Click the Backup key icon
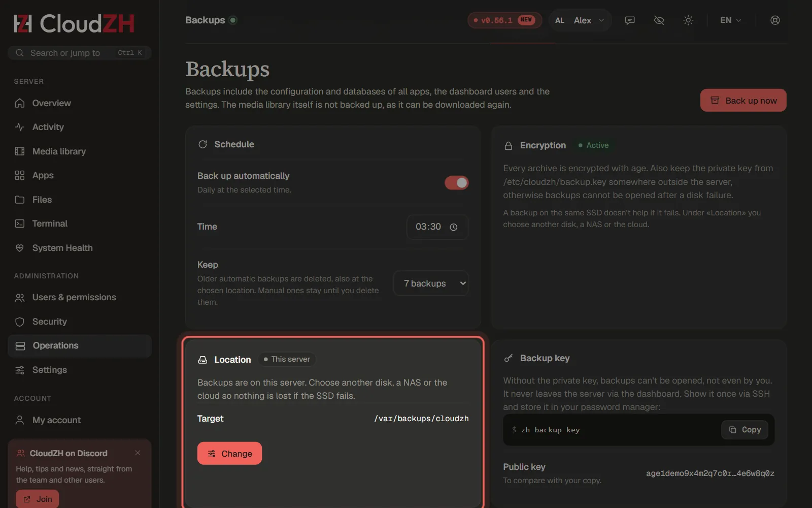Viewport: 812px width, 508px height. [508, 358]
